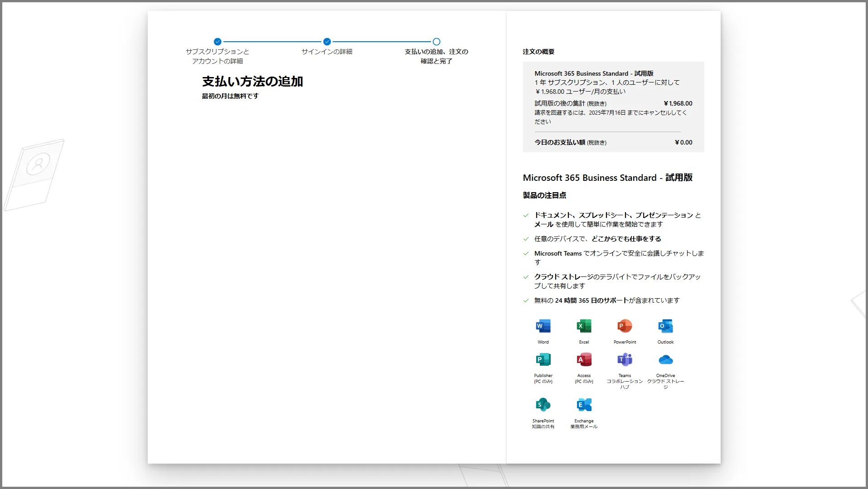Click the 365 日のサポート feature text
Screen dimensions: 868x489
pos(603,300)
